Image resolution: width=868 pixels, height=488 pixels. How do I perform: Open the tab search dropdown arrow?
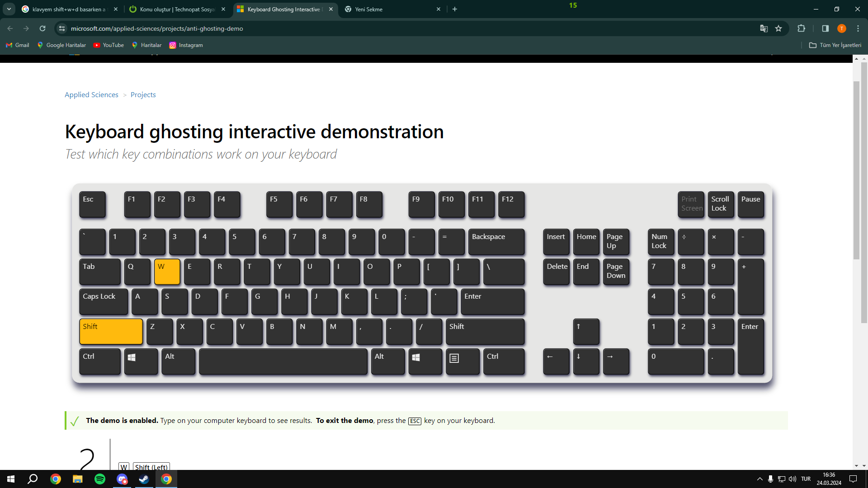(9, 9)
